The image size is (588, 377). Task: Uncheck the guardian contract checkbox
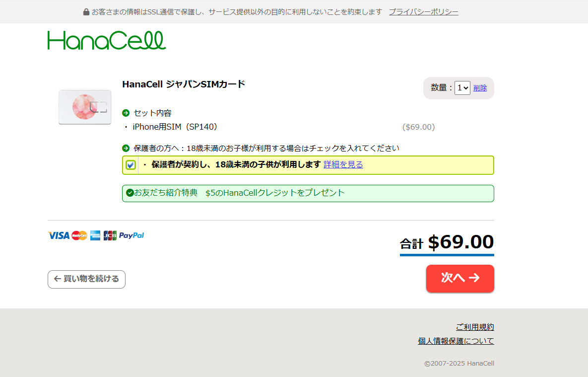(131, 165)
